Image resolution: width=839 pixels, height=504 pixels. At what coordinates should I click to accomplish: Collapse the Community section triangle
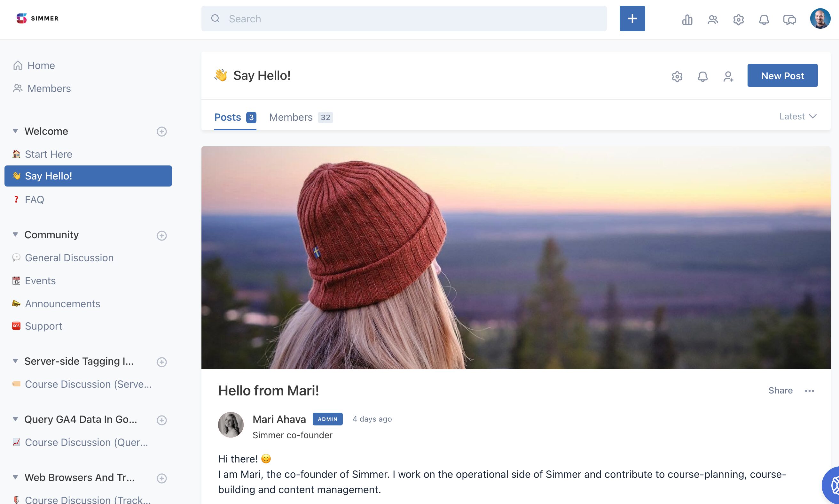(15, 235)
